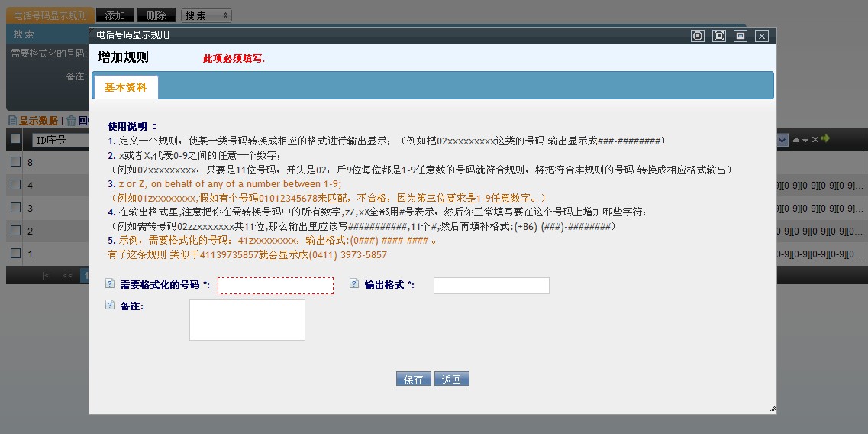Click help icon beside 输出格式 label
The width and height of the screenshot is (868, 434).
354,283
